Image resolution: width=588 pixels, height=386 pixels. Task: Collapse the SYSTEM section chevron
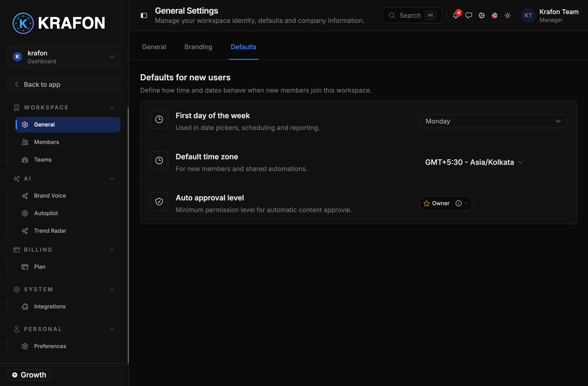point(112,289)
